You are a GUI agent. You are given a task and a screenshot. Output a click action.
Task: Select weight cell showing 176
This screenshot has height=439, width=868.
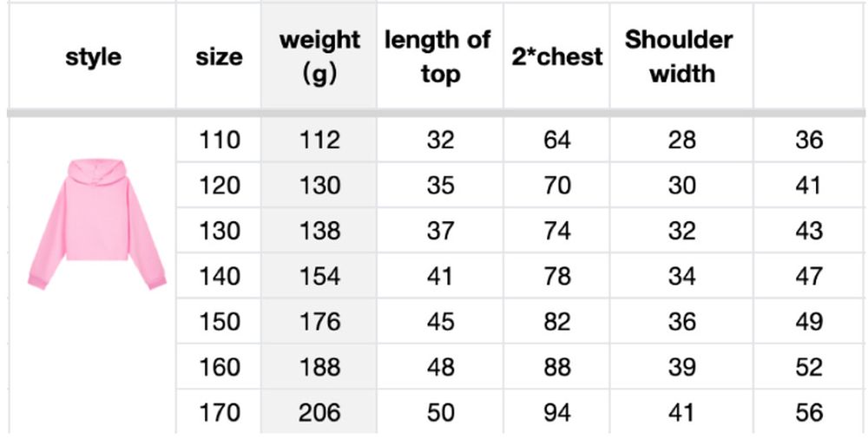[319, 321]
